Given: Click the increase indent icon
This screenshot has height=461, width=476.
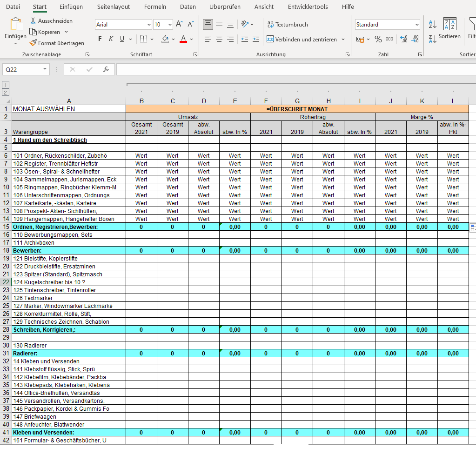Looking at the screenshot, I should [x=256, y=39].
